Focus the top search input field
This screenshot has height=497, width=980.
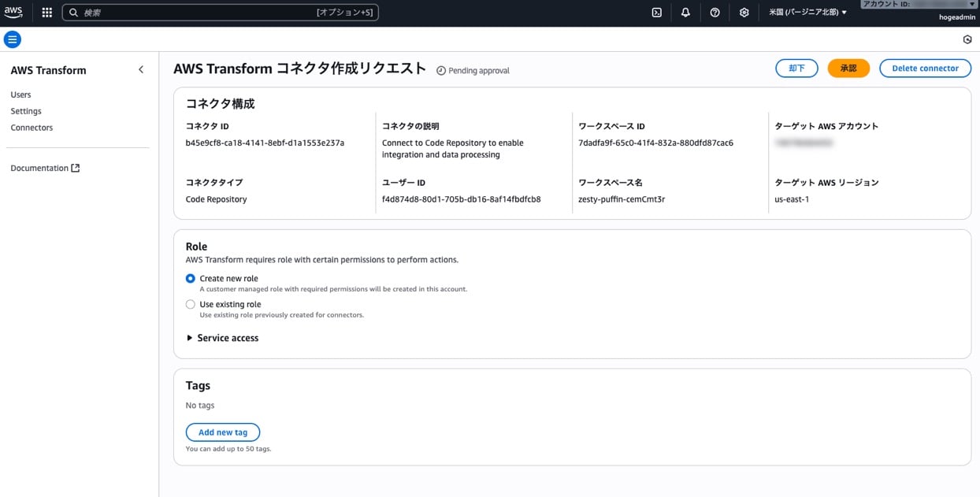220,13
